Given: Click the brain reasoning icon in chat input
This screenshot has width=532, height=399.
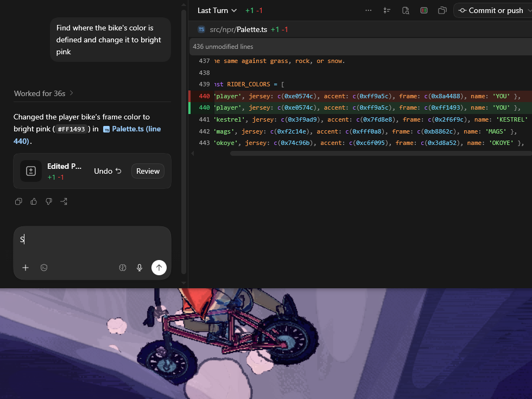Looking at the screenshot, I should 123,268.
